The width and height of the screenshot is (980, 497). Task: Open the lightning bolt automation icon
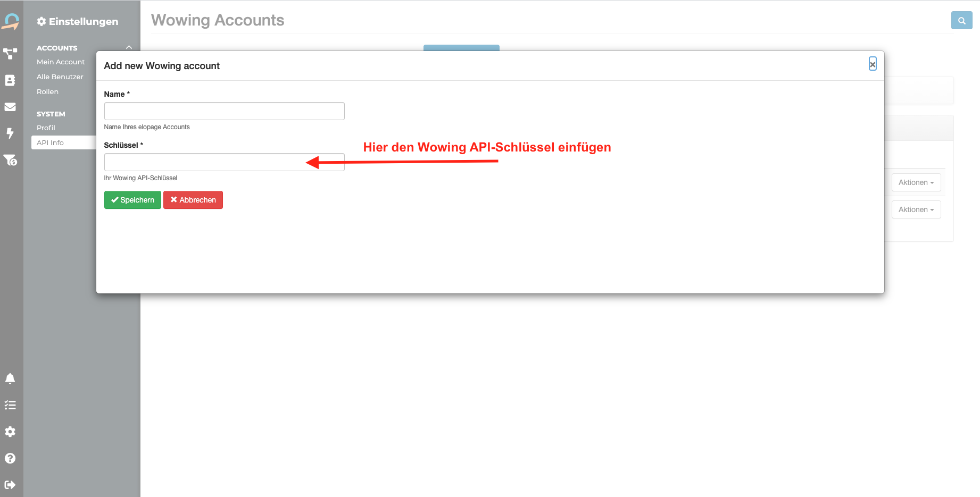10,133
